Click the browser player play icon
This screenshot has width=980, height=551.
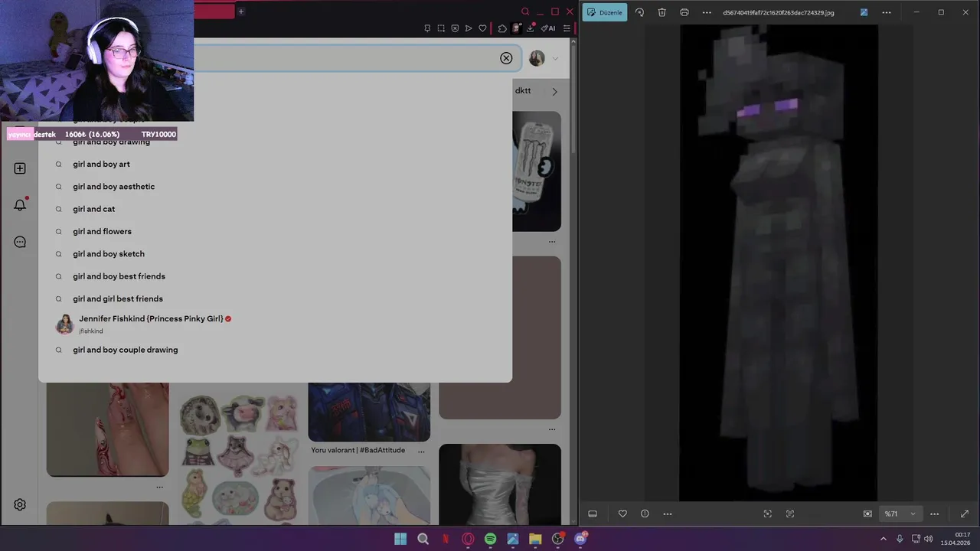[469, 28]
